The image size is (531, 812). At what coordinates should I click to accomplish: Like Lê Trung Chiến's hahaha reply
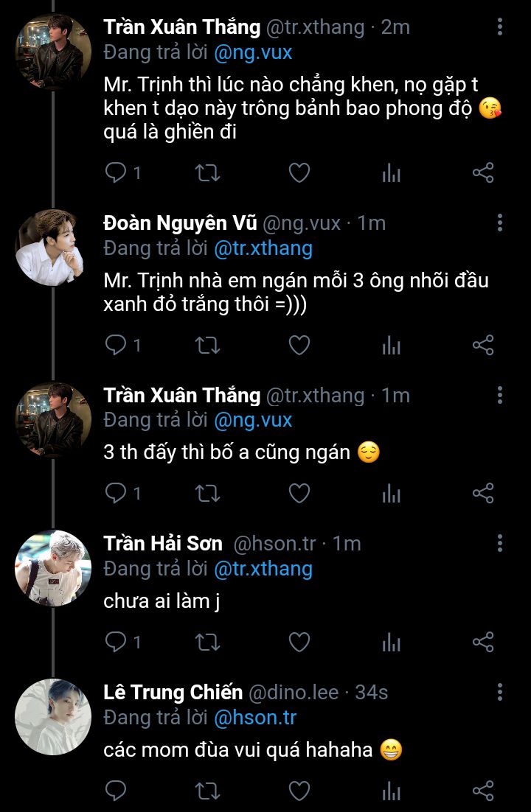[299, 791]
